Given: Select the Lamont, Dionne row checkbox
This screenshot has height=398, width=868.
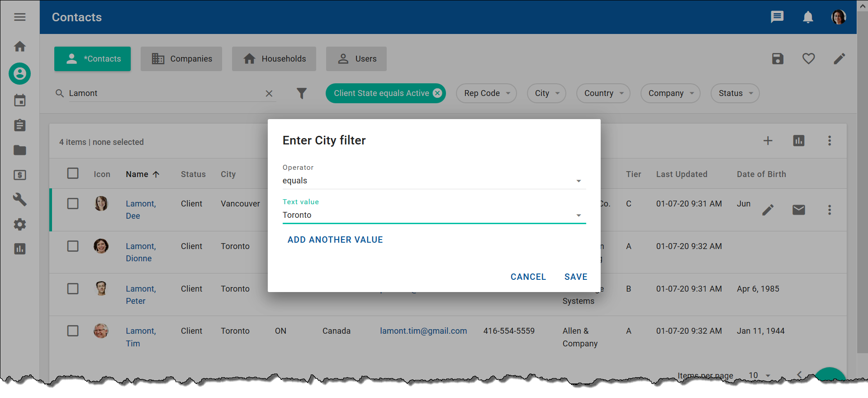Looking at the screenshot, I should 73,246.
